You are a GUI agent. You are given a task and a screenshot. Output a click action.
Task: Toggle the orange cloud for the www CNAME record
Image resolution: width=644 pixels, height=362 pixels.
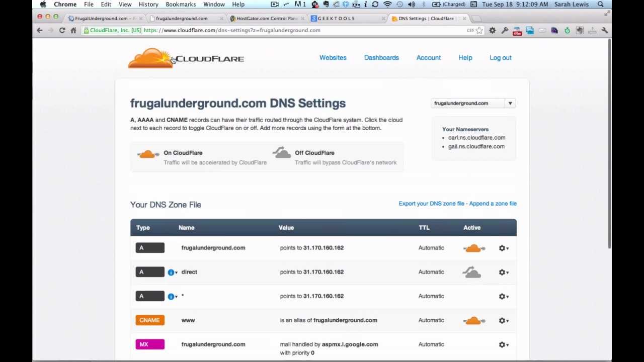coord(474,320)
